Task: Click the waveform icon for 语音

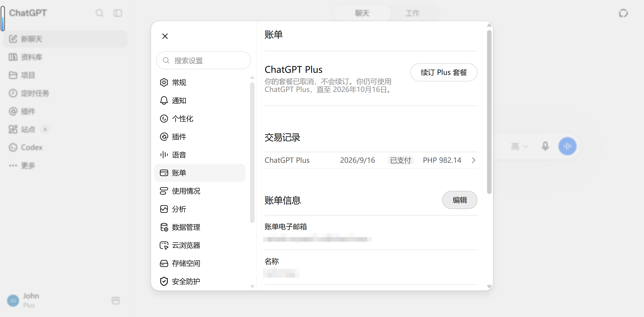Action: (x=164, y=155)
